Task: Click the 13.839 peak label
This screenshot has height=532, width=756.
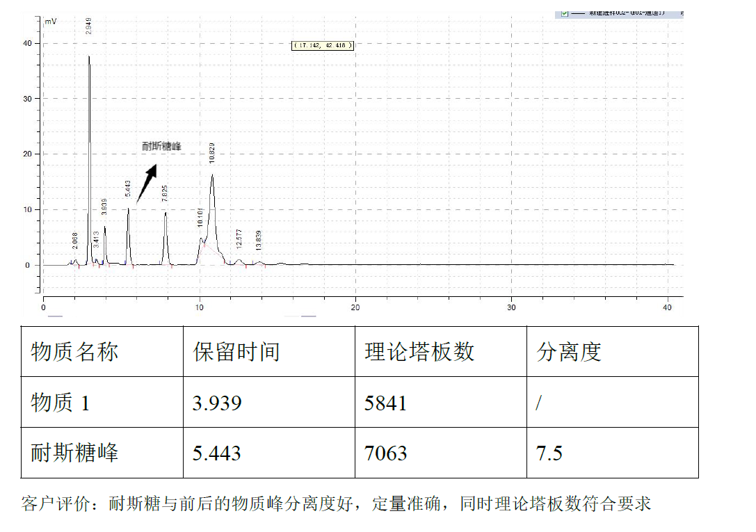Action: (258, 239)
